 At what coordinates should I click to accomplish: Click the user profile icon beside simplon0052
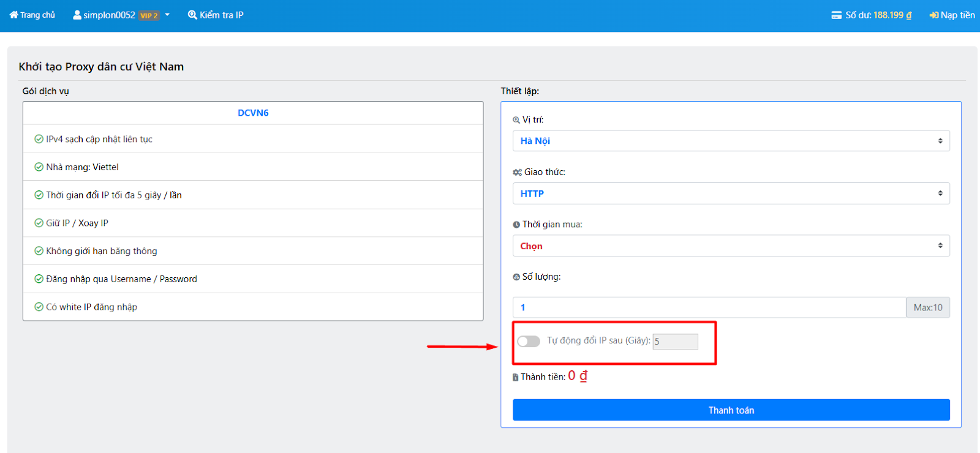[x=77, y=15]
